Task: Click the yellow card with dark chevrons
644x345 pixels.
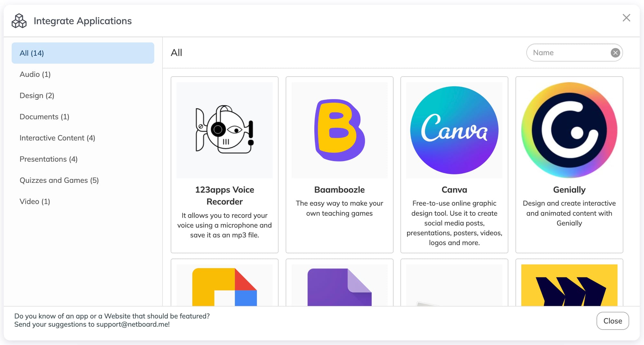Action: 569,285
